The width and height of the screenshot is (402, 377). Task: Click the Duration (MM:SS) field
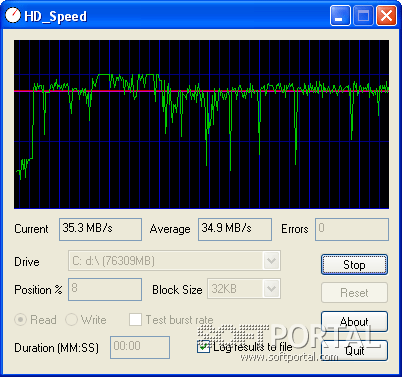pyautogui.click(x=140, y=347)
